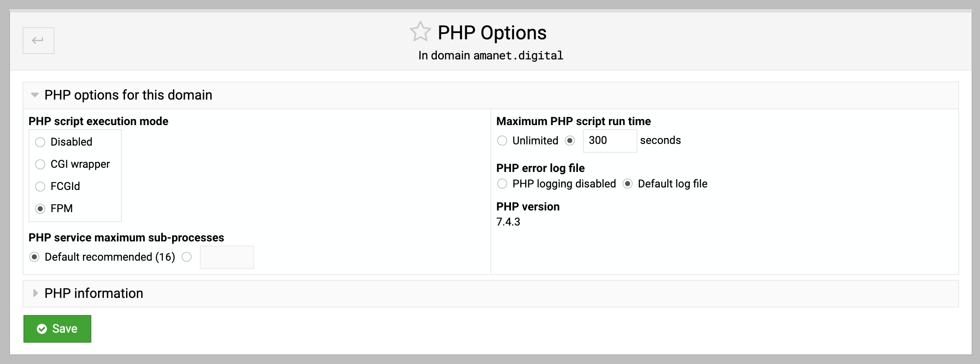
Task: Select the custom seconds run time radio
Action: [570, 141]
